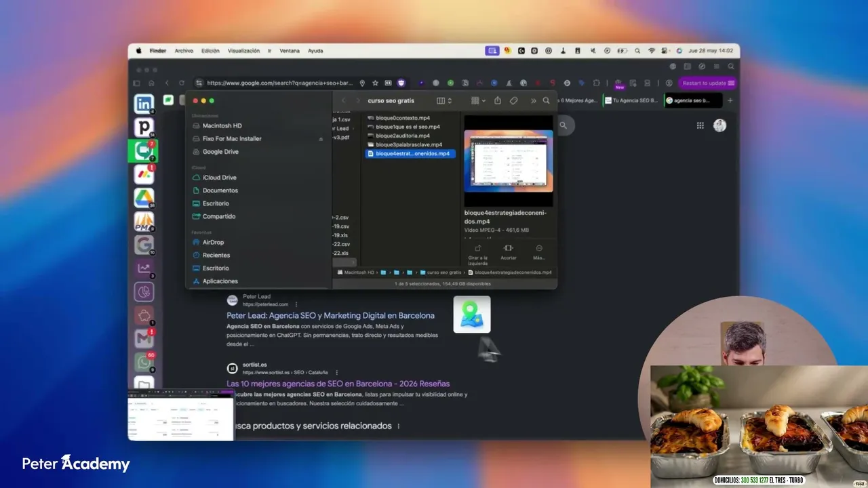Open Finder search magnifier
The height and width of the screenshot is (488, 868).
click(x=547, y=100)
